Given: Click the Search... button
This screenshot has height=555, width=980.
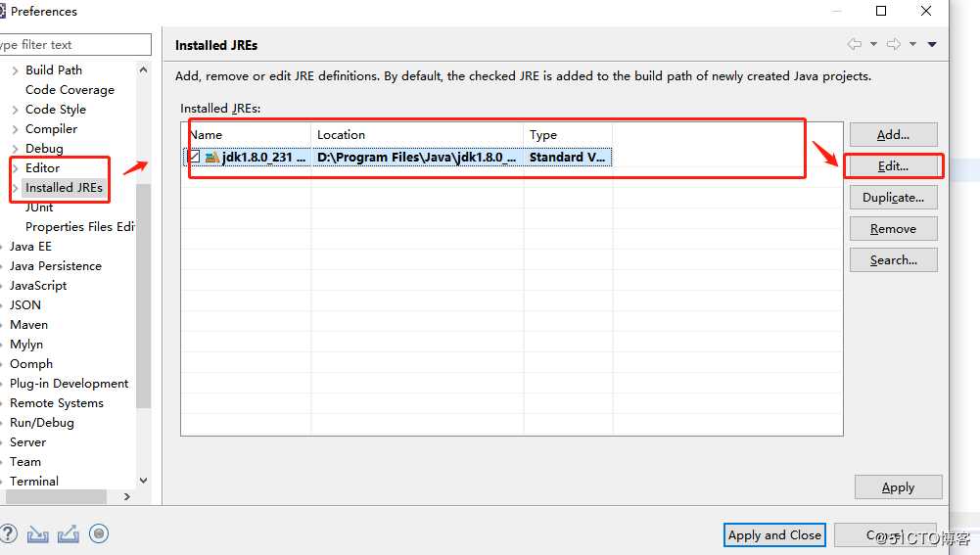Looking at the screenshot, I should tap(893, 260).
